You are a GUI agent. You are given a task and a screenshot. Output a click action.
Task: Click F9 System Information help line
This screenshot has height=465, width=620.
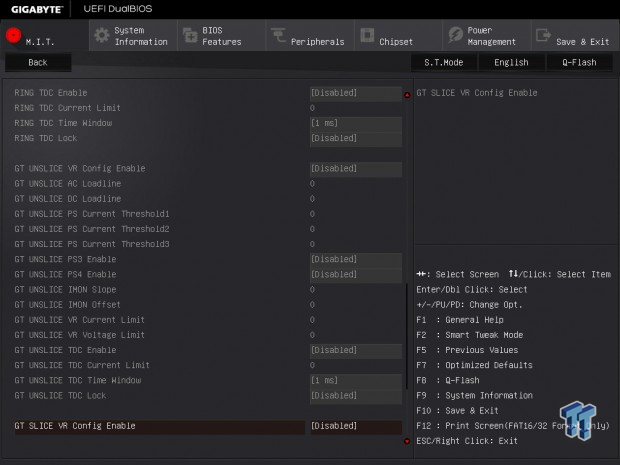[x=474, y=396]
